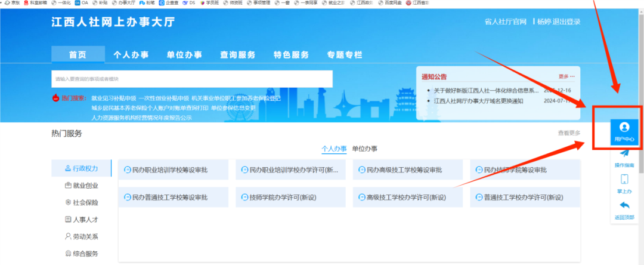This screenshot has width=644, height=265.
Task: Select the 行政权力 sidebar category
Action: [x=81, y=168]
